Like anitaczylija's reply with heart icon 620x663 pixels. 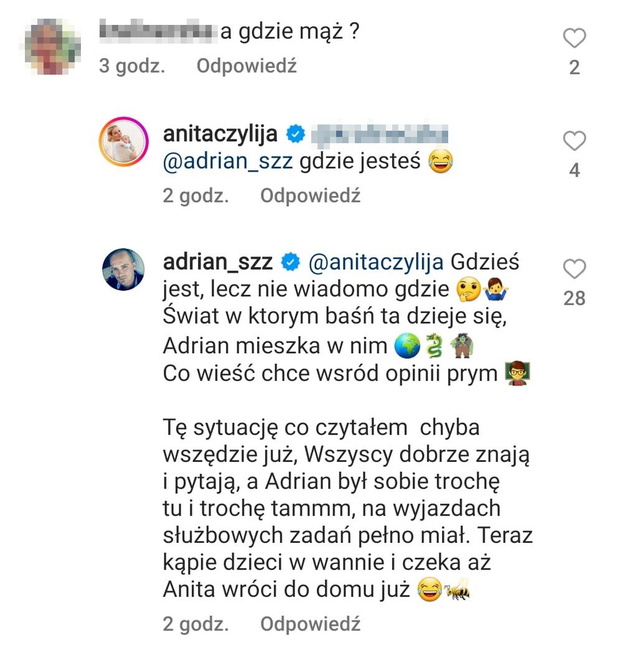(x=574, y=141)
